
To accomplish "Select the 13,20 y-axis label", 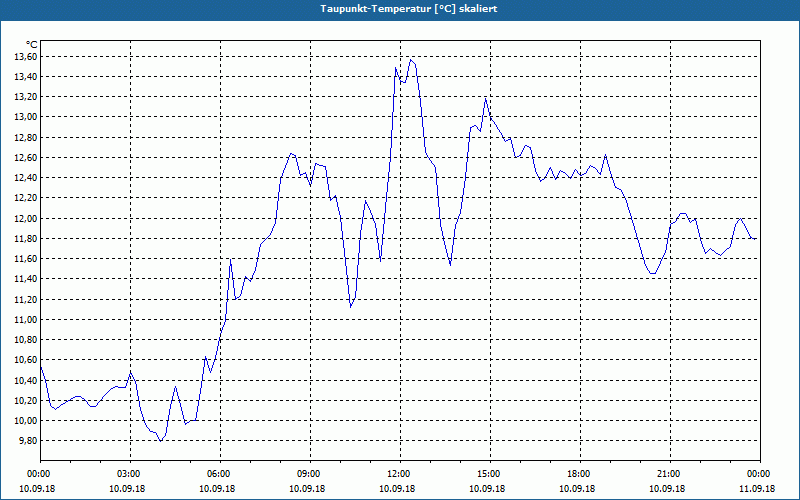I will (26, 97).
